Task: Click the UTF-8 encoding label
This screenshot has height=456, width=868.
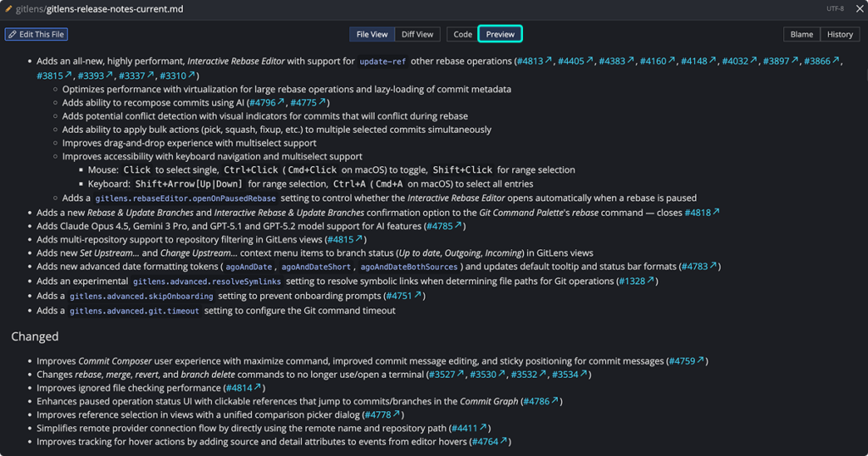Action: coord(835,8)
